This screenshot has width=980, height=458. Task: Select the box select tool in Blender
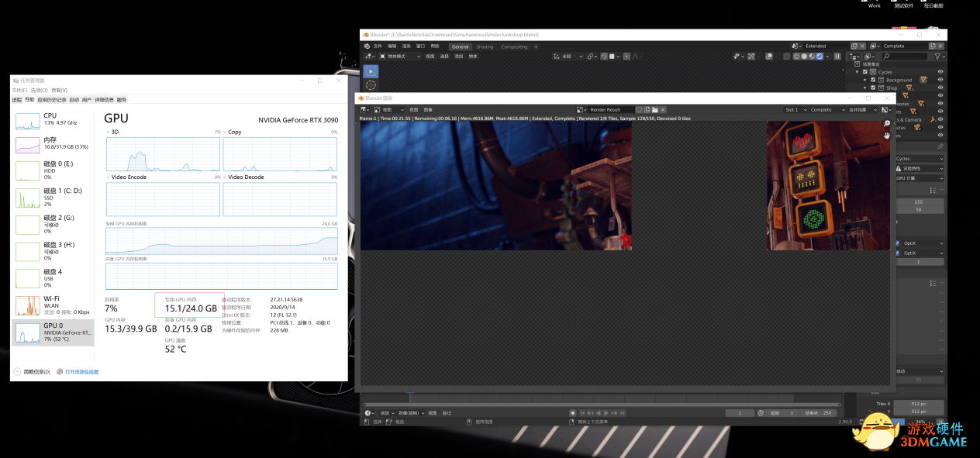(371, 71)
